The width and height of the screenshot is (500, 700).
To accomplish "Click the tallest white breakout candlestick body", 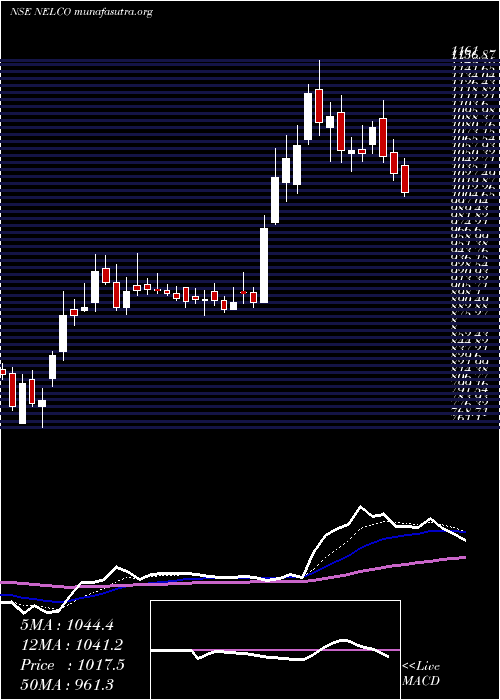I will tap(264, 266).
